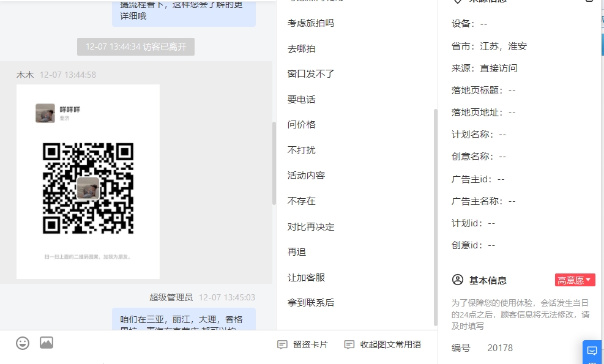
Task: Select the 去哪拍 quick phrase
Action: point(301,48)
